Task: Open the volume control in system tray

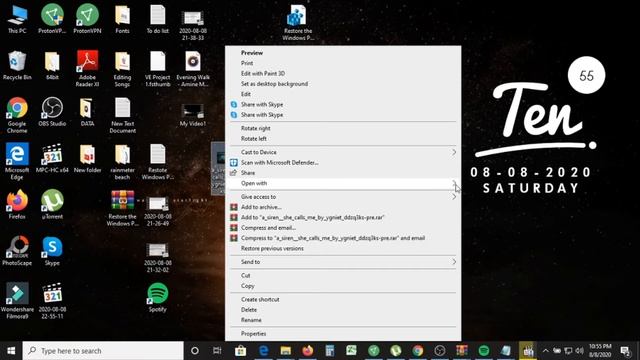Action: (x=579, y=351)
